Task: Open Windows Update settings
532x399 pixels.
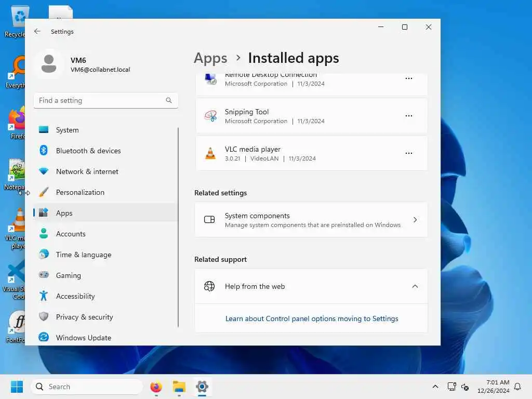Action: [105, 338]
